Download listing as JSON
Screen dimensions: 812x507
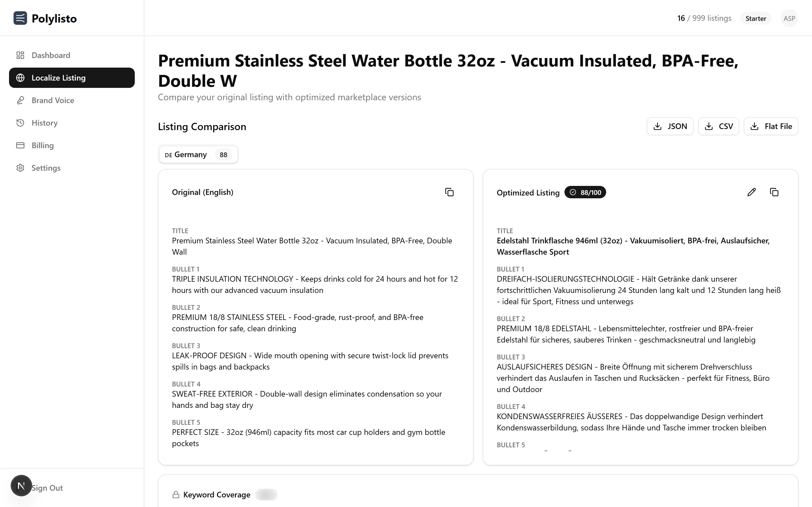pyautogui.click(x=670, y=126)
